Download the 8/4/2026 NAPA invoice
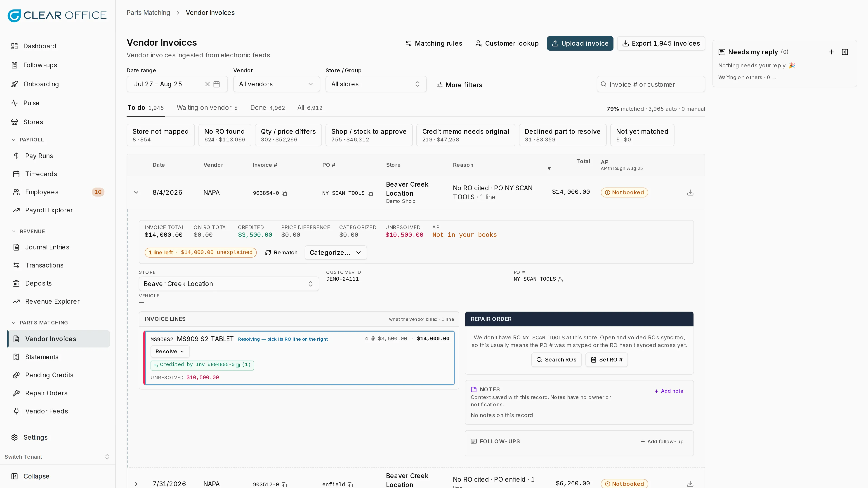The width and height of the screenshot is (868, 488). coord(690,193)
